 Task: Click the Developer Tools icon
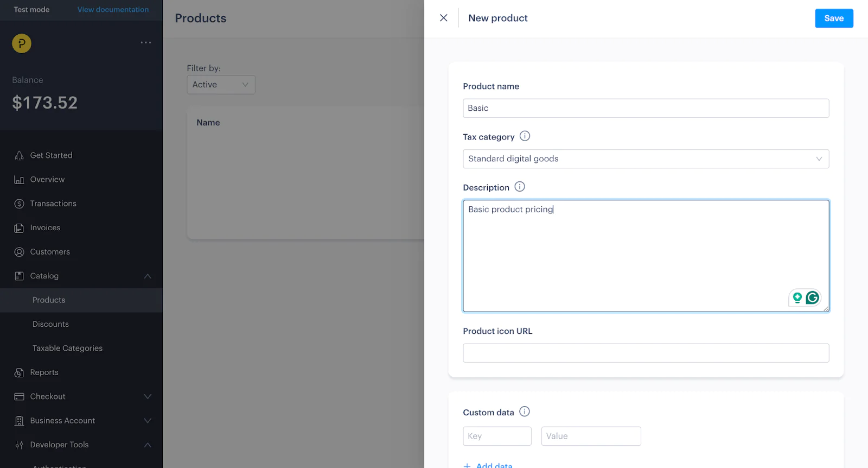[19, 445]
